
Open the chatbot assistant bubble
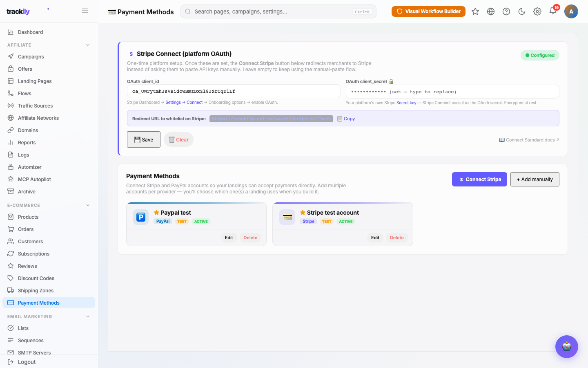567,347
